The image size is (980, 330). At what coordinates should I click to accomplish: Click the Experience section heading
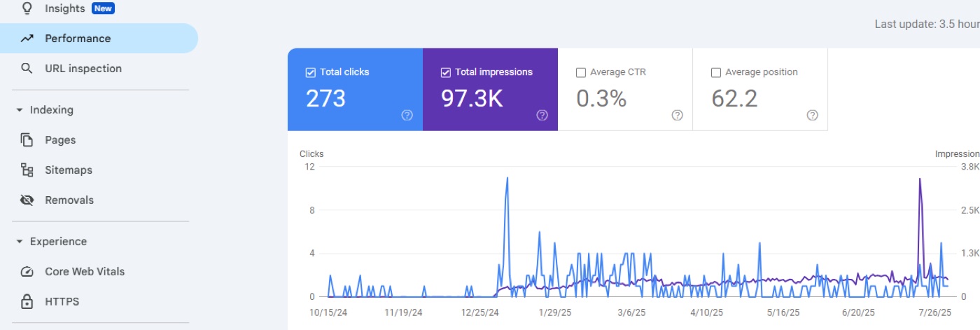point(58,242)
